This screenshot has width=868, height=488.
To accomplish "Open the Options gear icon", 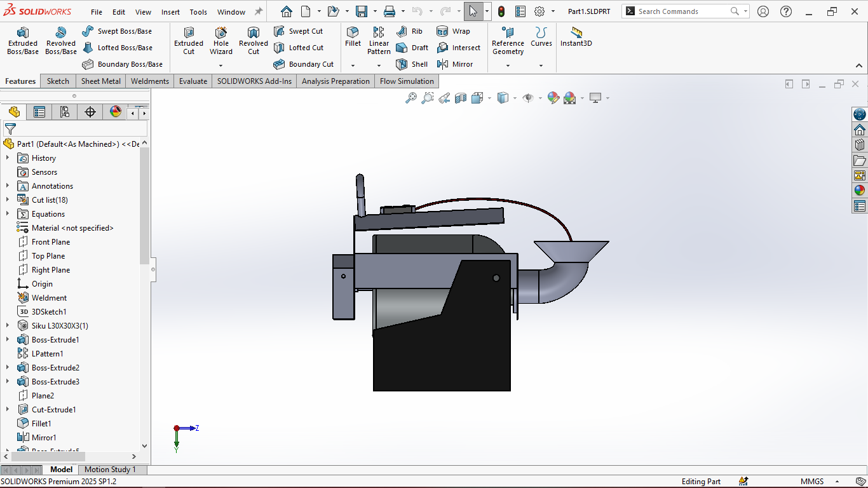I will tap(539, 11).
